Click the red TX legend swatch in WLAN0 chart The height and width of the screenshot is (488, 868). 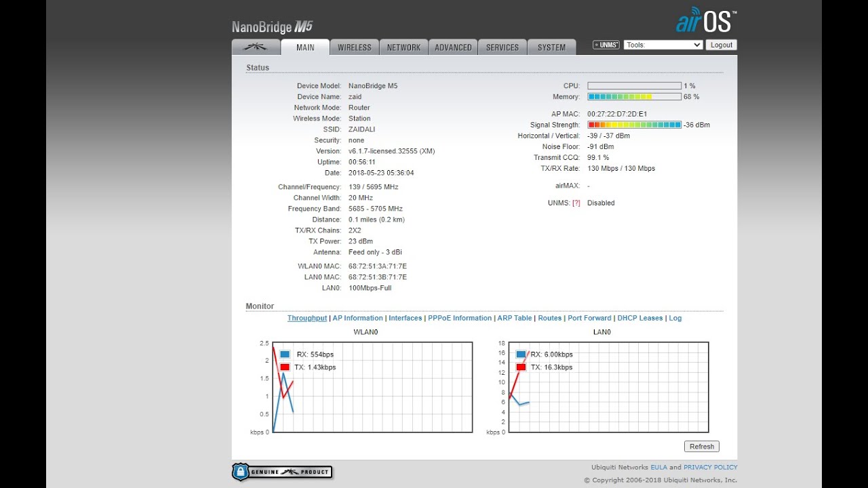click(x=285, y=367)
